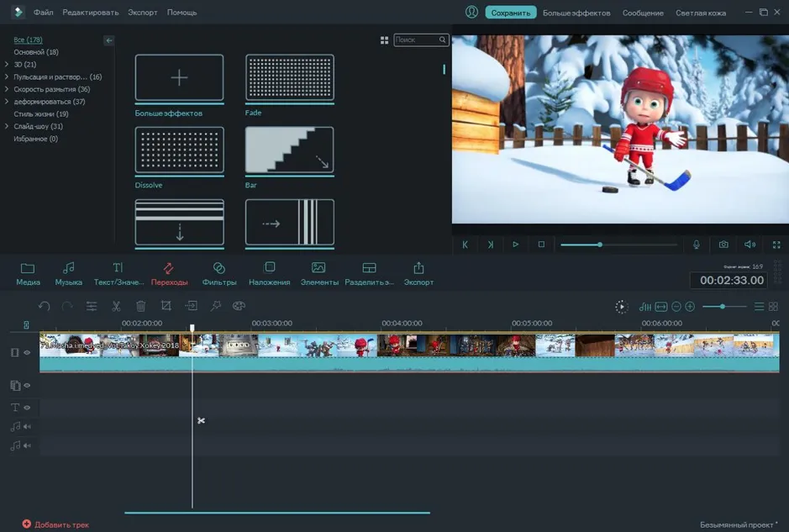Viewport: 789px width, 532px height.
Task: Click the timeline horizontal scrollbar
Action: click(277, 513)
